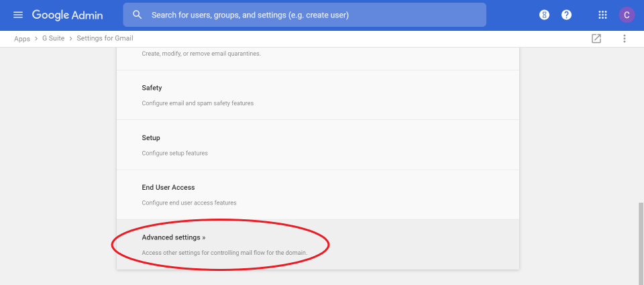This screenshot has height=285, width=644.
Task: Expand the email quarantines section
Action: [318, 59]
